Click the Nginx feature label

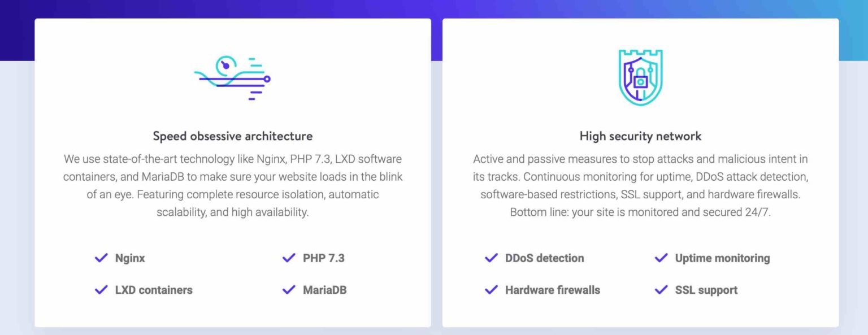tap(130, 258)
